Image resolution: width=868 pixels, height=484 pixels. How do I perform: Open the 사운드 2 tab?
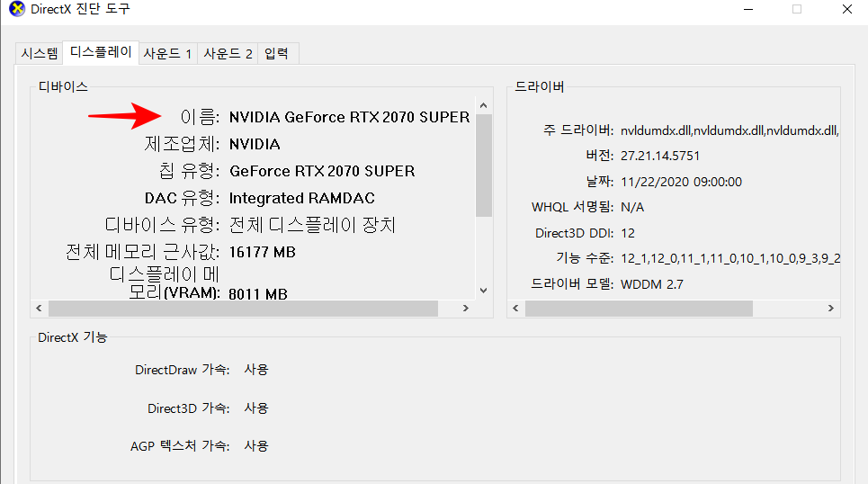(x=228, y=54)
